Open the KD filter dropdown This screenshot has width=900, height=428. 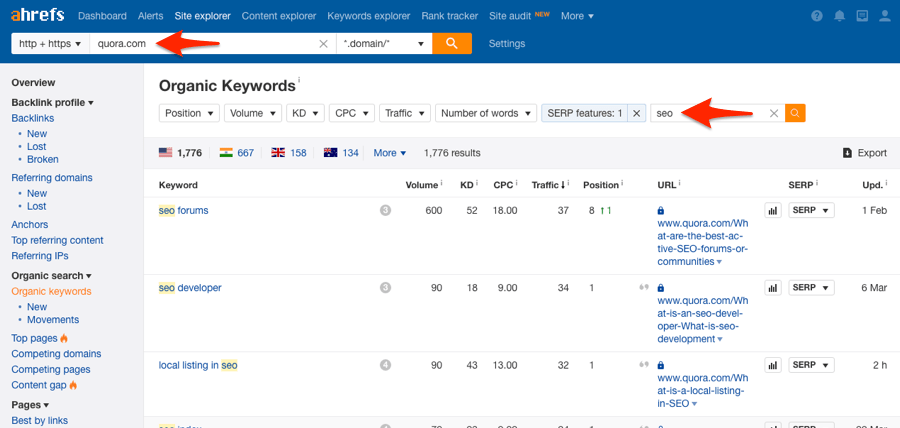pyautogui.click(x=305, y=113)
